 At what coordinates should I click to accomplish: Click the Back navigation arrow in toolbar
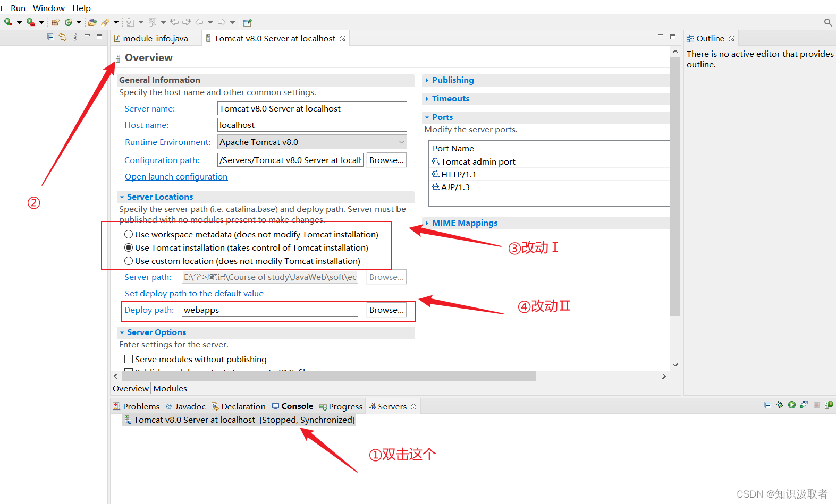tap(199, 22)
